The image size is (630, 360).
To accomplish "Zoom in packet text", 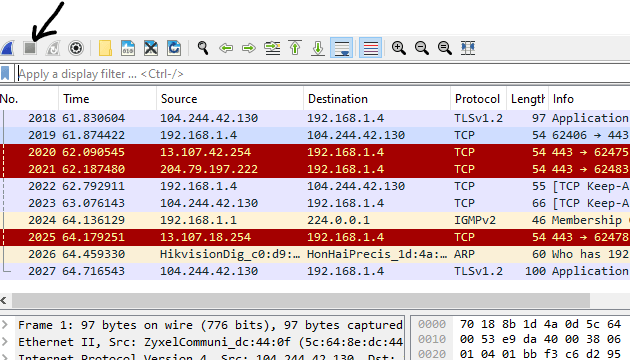I will point(399,48).
